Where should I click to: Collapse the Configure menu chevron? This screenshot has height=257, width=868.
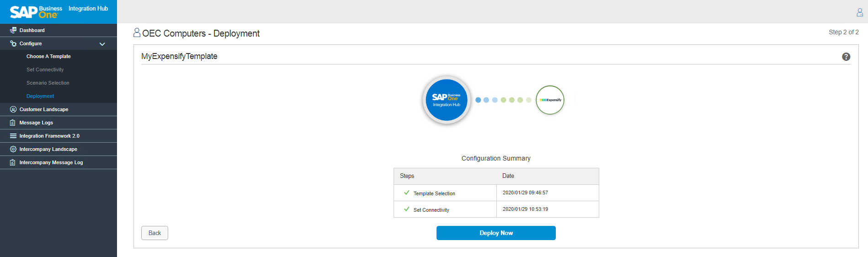click(x=102, y=44)
